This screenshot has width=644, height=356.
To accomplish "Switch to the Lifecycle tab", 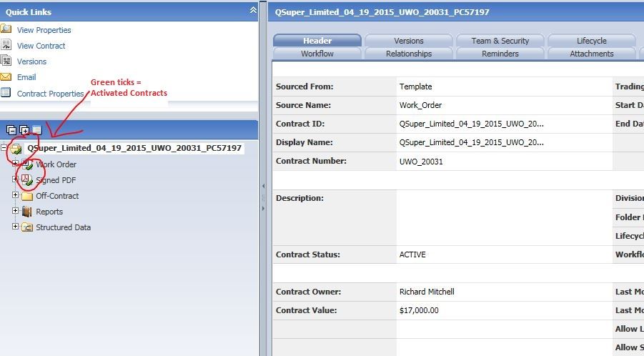I will tap(591, 41).
